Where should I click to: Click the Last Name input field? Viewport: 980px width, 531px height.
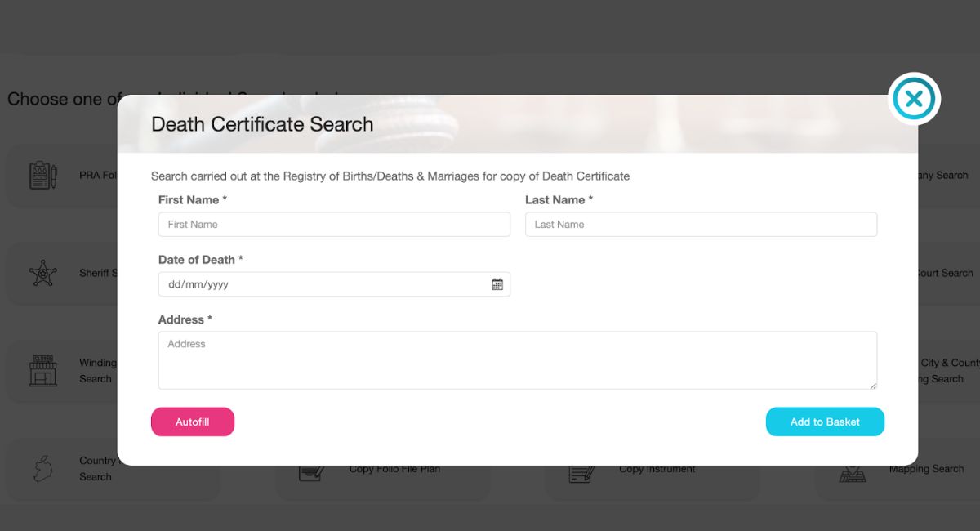coord(701,225)
